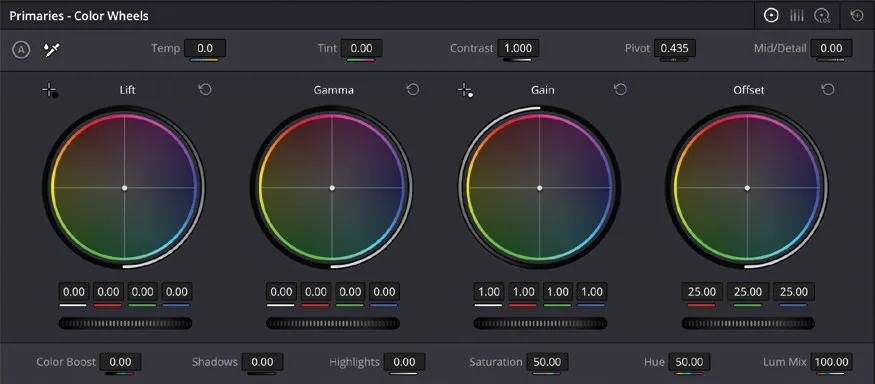This screenshot has width=875, height=384.
Task: Select the Gamma red value field
Action: pos(316,291)
